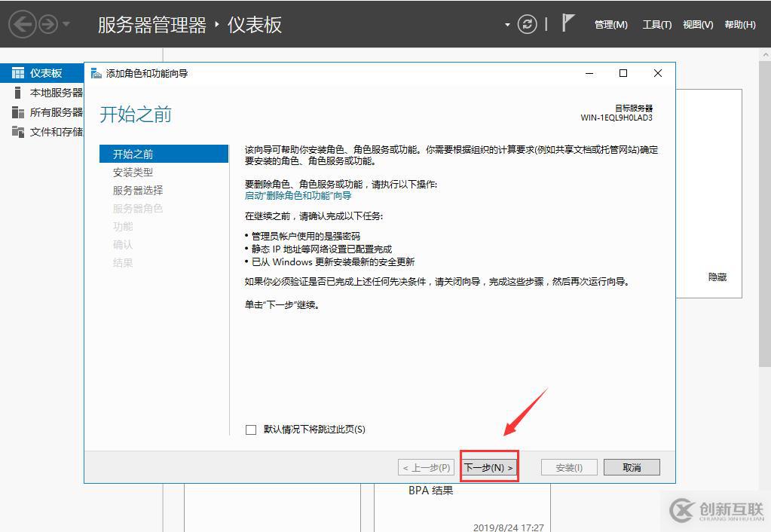Click the 下一步(N) button
The width and height of the screenshot is (771, 532).
[x=489, y=467]
